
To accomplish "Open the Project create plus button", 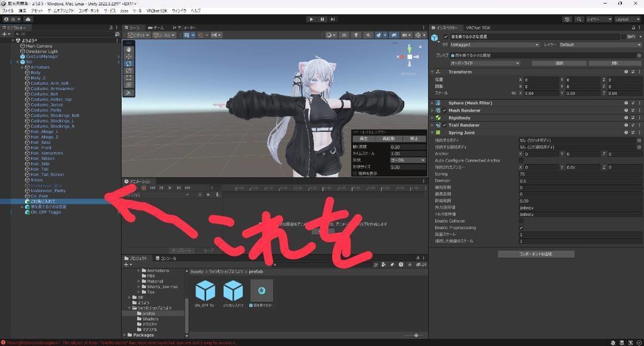I will point(127,265).
